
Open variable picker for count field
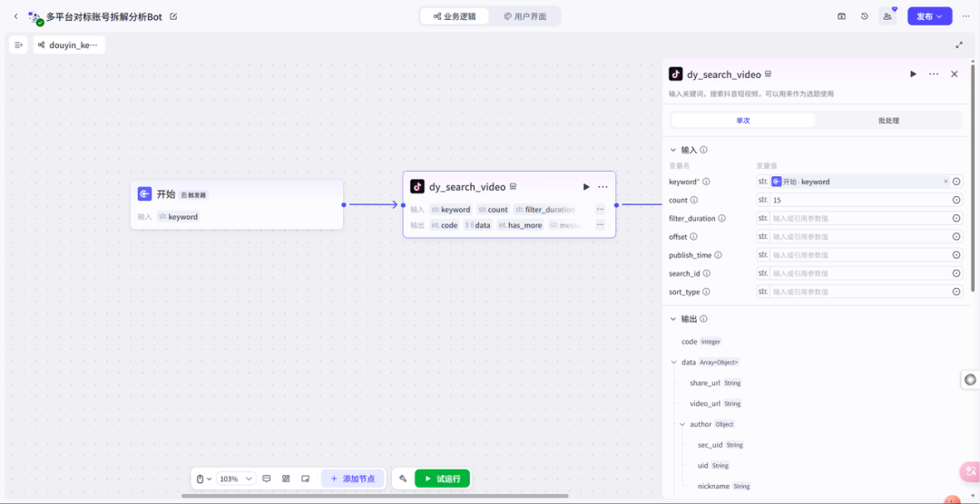tap(955, 200)
